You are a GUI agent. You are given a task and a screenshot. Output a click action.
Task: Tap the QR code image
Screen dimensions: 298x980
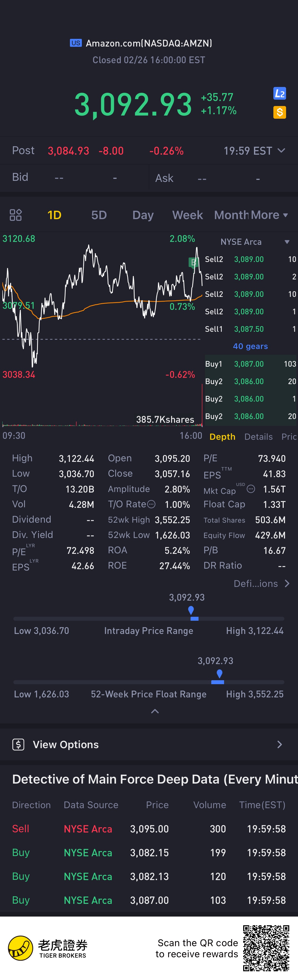coord(266,949)
